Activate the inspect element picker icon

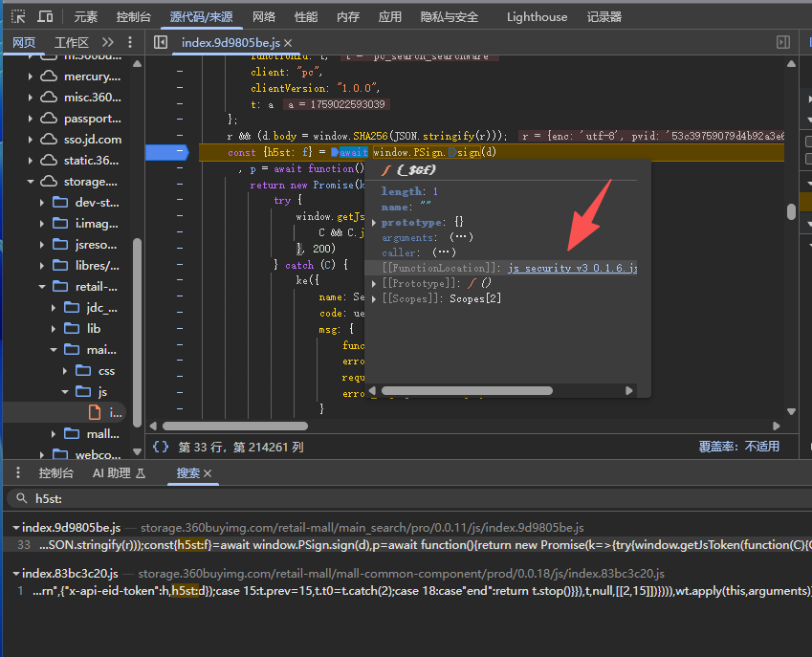[x=18, y=17]
